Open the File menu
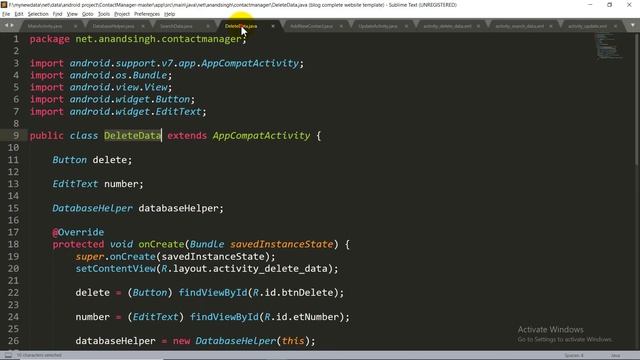 click(6, 14)
